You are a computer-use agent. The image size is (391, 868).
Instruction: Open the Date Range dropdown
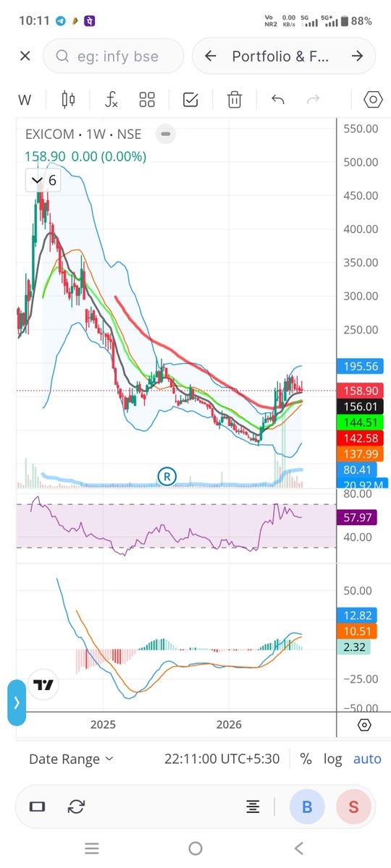71,759
